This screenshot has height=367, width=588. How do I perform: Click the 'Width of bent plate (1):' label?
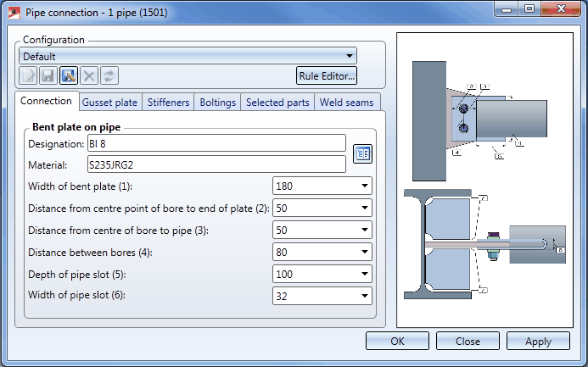81,186
